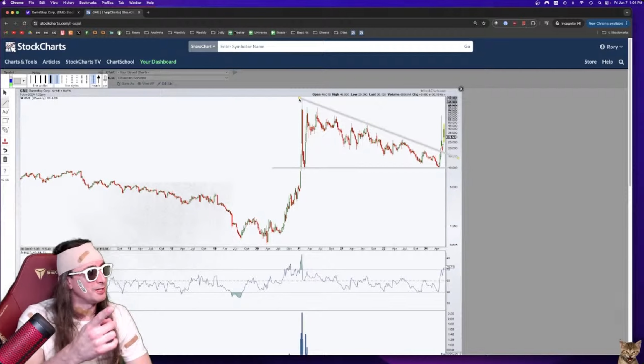This screenshot has width=644, height=364.
Task: Select the thickest line width option
Action: point(51,79)
